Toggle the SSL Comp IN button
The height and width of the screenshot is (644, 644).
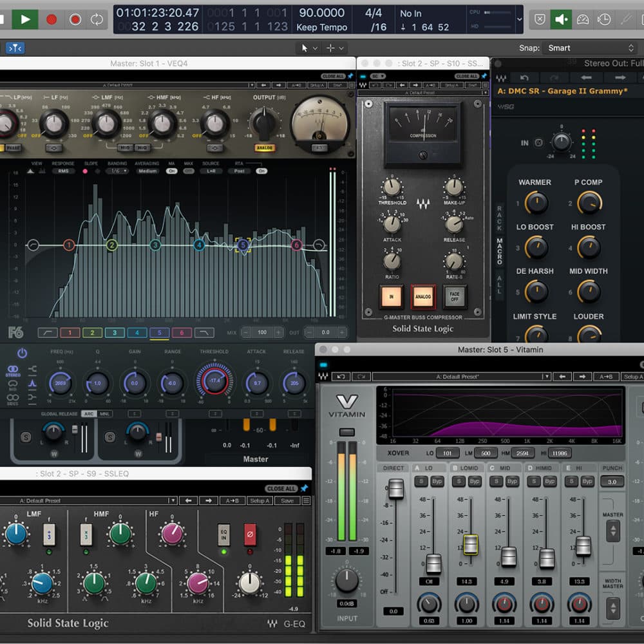tap(391, 296)
